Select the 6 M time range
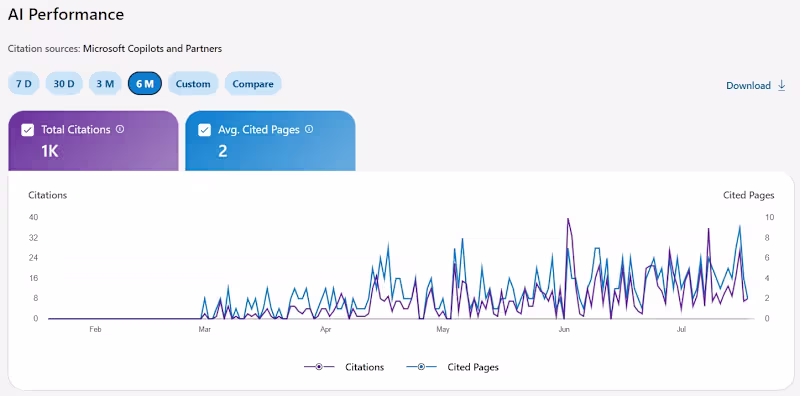 point(145,84)
